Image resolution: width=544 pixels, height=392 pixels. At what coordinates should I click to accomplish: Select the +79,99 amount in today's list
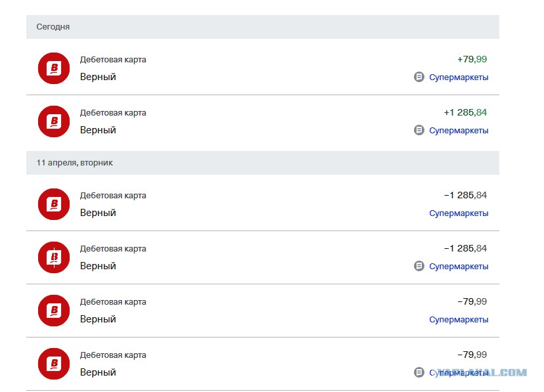[472, 59]
